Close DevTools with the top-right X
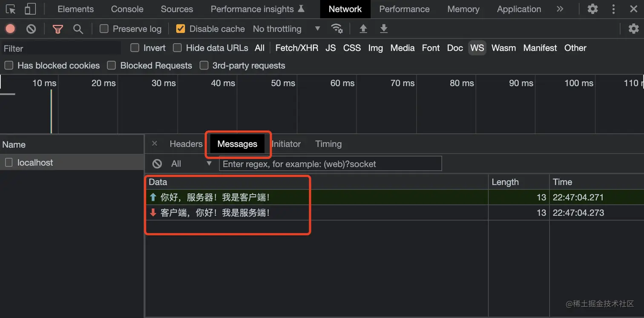The height and width of the screenshot is (318, 644). [633, 9]
